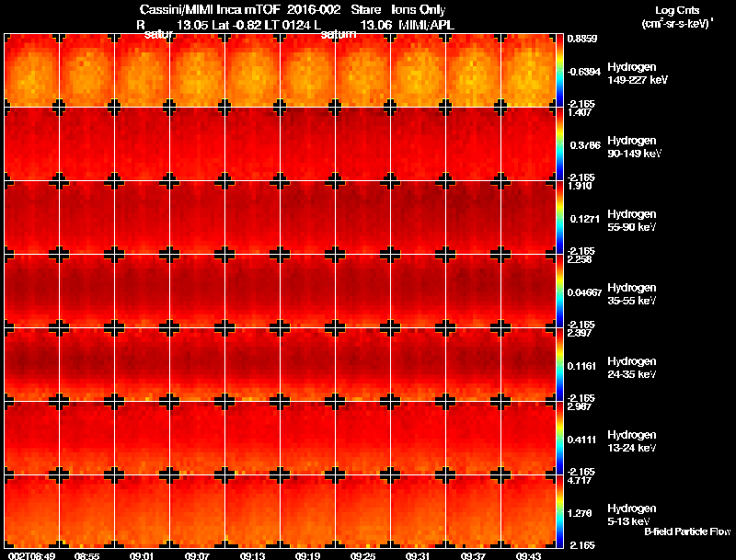Open the 24-35 keV image at 09:07

point(197,365)
